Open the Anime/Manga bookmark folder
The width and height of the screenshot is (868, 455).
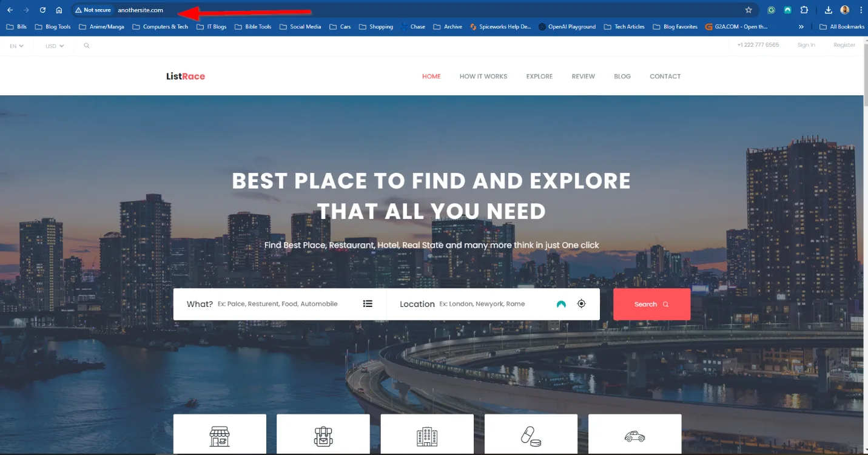[x=101, y=27]
